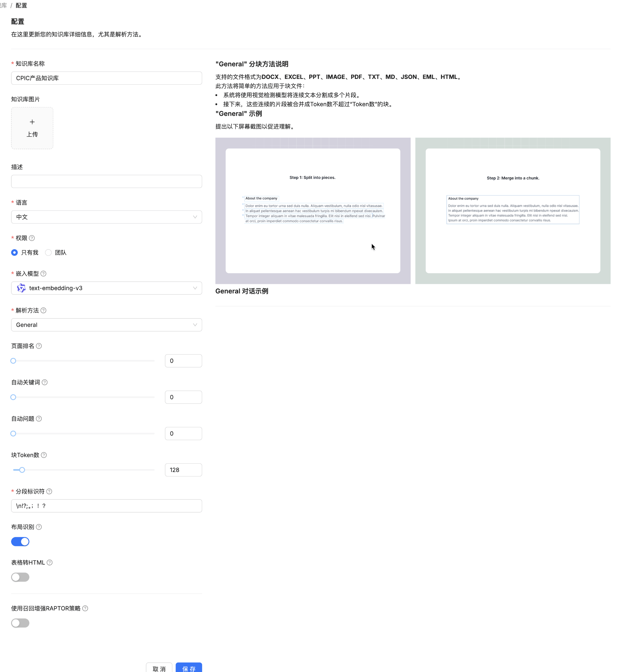The height and width of the screenshot is (672, 635).
Task: Click help icon next to 分段标识符
Action: tap(49, 491)
